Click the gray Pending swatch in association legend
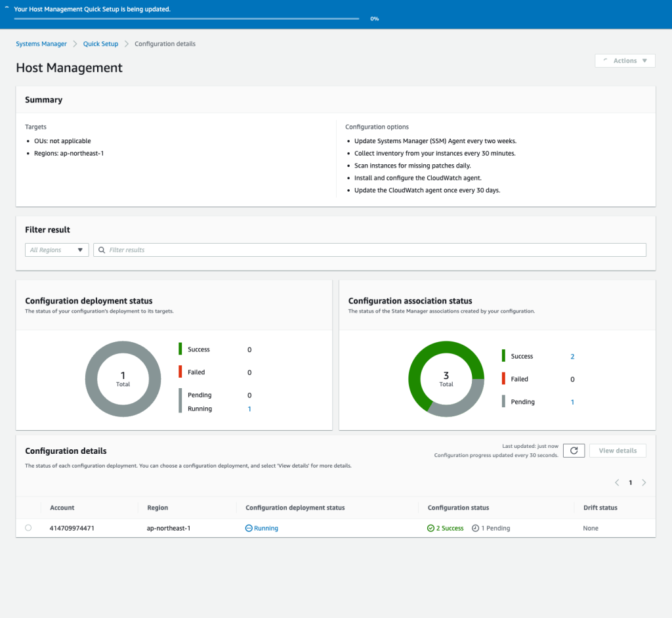 (x=503, y=401)
